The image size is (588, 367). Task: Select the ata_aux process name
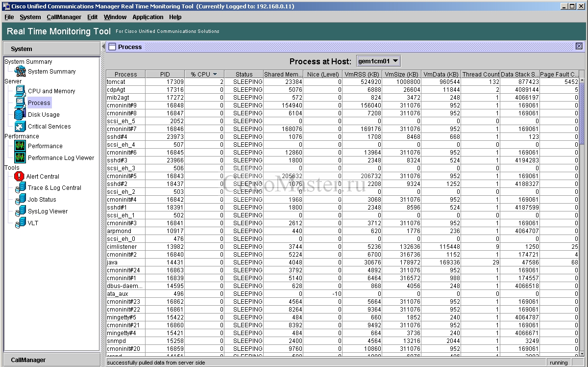tap(118, 294)
